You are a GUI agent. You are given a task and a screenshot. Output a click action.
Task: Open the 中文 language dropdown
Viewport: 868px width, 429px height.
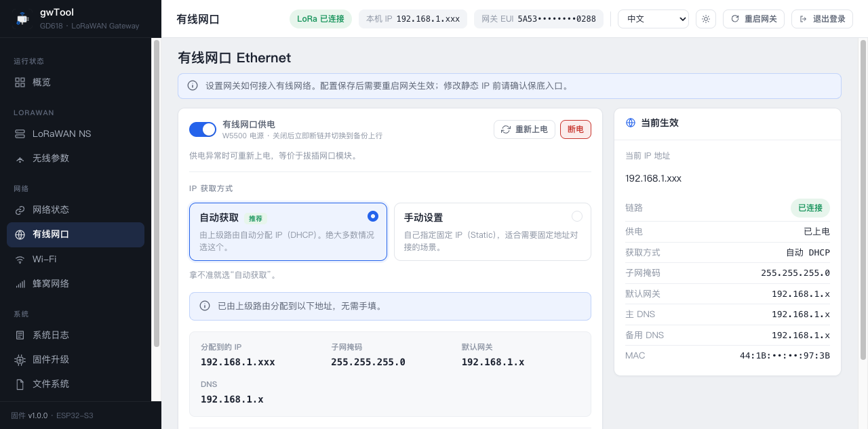point(653,19)
